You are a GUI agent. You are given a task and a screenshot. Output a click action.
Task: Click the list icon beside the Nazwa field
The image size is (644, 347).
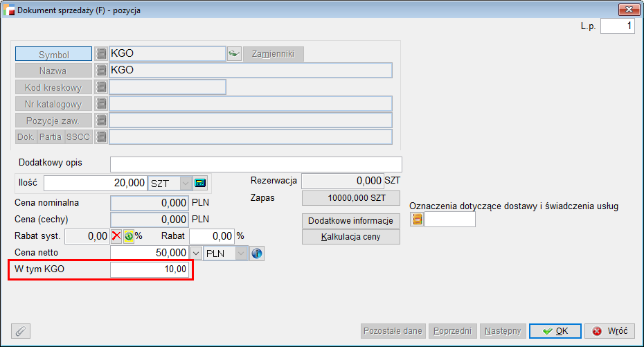point(100,71)
